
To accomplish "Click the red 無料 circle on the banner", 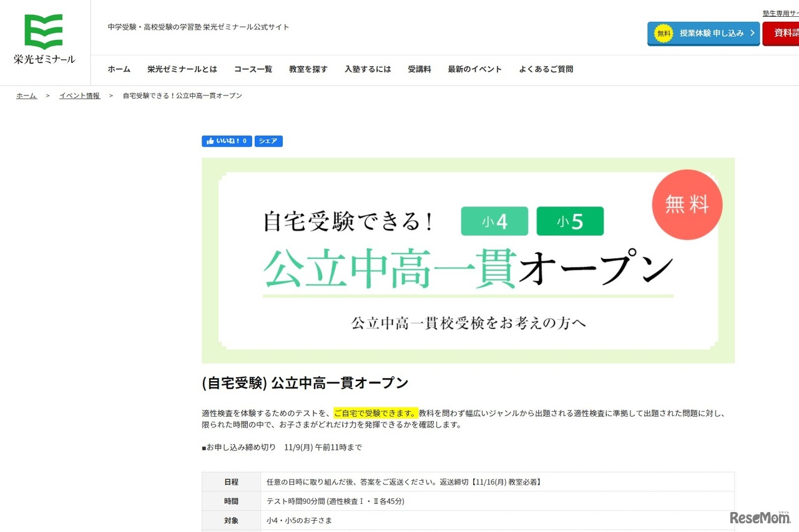I will tap(687, 204).
